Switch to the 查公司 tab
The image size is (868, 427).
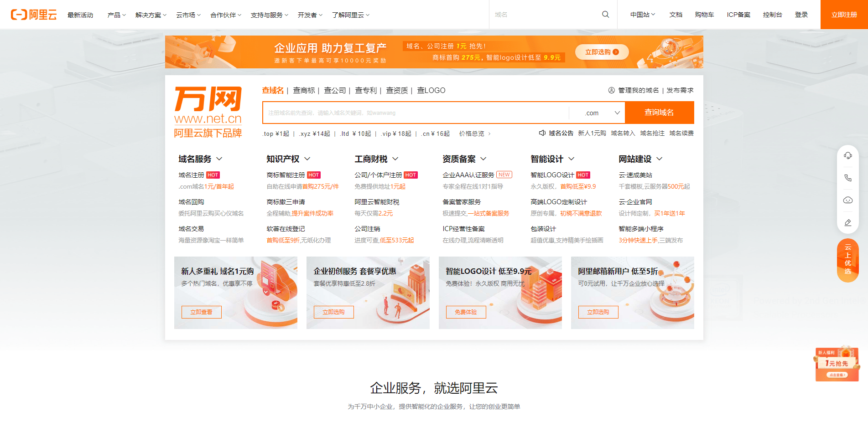point(335,90)
